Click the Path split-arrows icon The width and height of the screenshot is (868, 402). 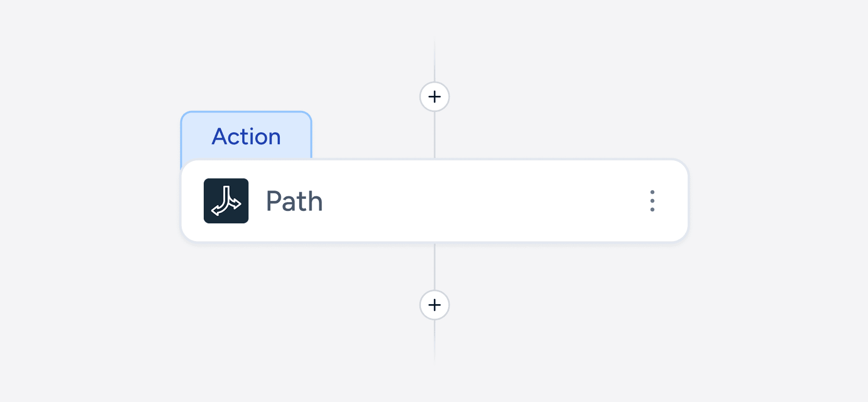click(x=226, y=201)
